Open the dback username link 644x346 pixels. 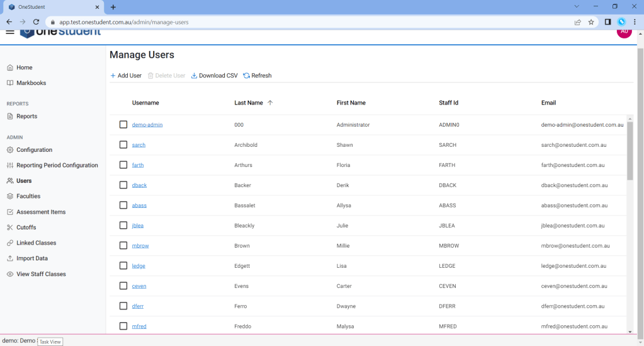coord(139,185)
